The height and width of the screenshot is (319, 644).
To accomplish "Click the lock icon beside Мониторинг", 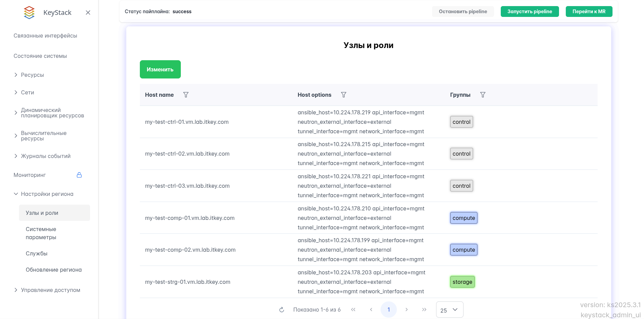I will (x=79, y=175).
